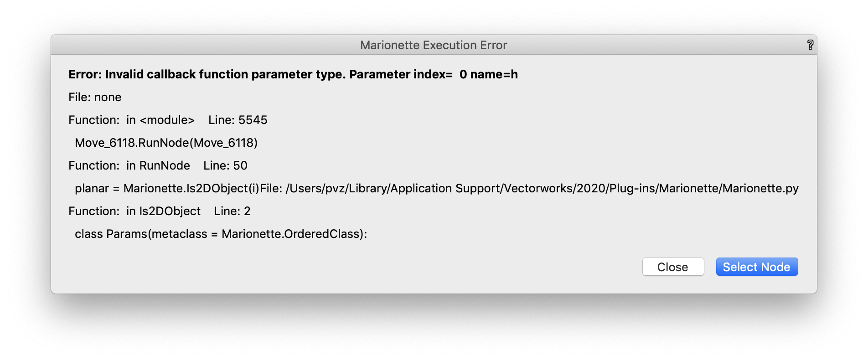Click the 'Function: in Is2DObject' text
The width and height of the screenshot is (868, 361).
click(134, 211)
